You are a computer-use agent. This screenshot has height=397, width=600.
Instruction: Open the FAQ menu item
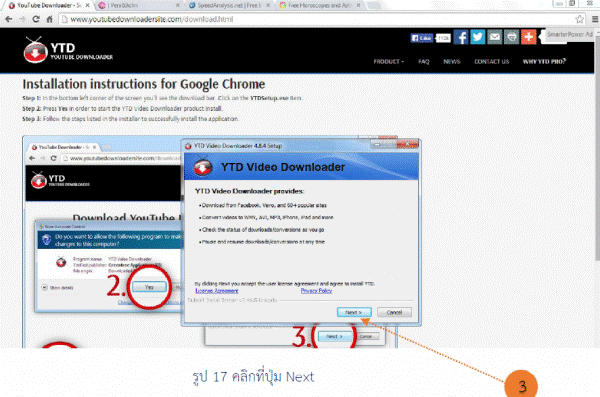(424, 62)
